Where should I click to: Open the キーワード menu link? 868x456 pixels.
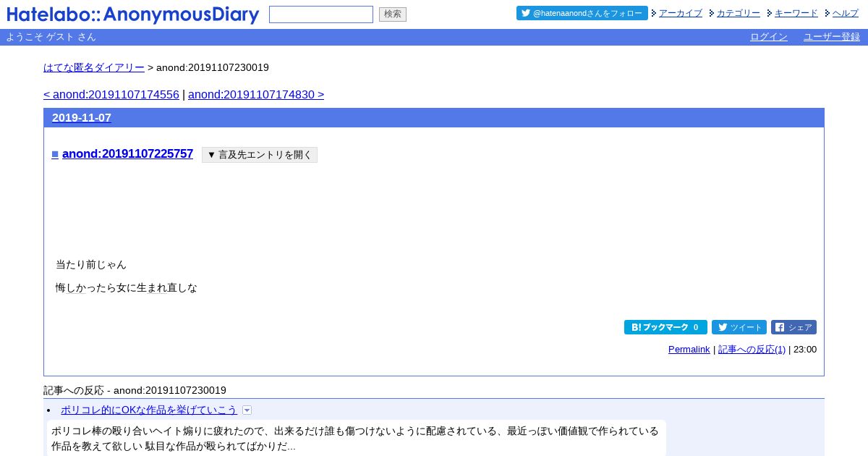pos(796,13)
